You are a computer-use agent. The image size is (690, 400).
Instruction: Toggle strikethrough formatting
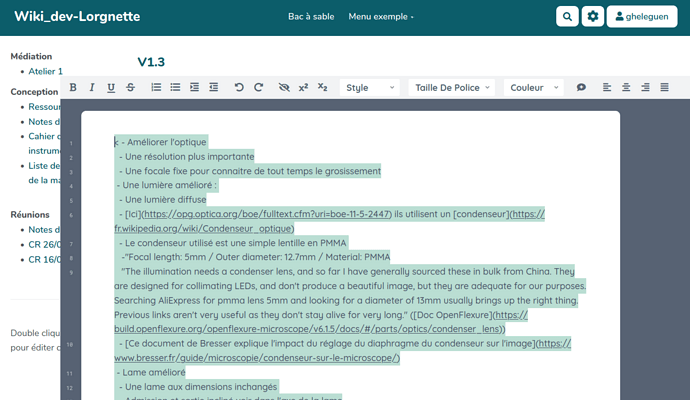pyautogui.click(x=130, y=88)
